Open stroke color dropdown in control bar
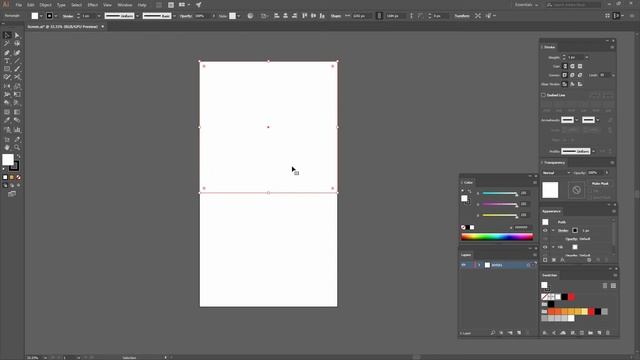Screen dimensions: 640x360 tap(56, 16)
